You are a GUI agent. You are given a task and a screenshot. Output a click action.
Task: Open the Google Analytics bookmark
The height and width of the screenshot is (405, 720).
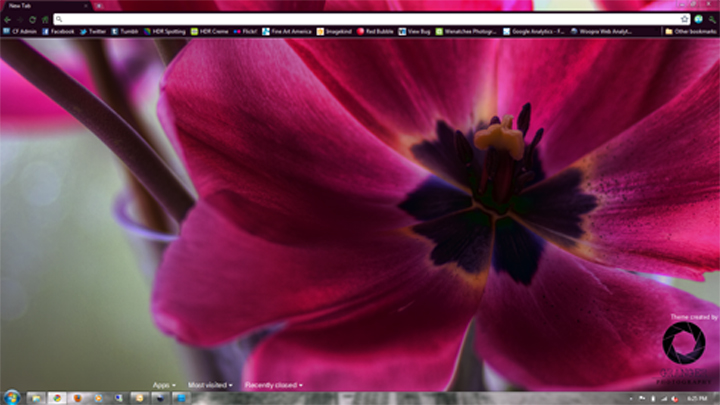pos(534,31)
